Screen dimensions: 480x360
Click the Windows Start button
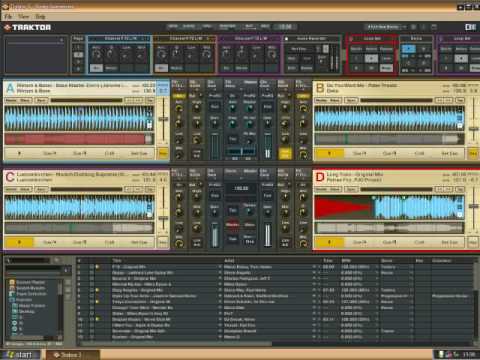pyautogui.click(x=20, y=355)
